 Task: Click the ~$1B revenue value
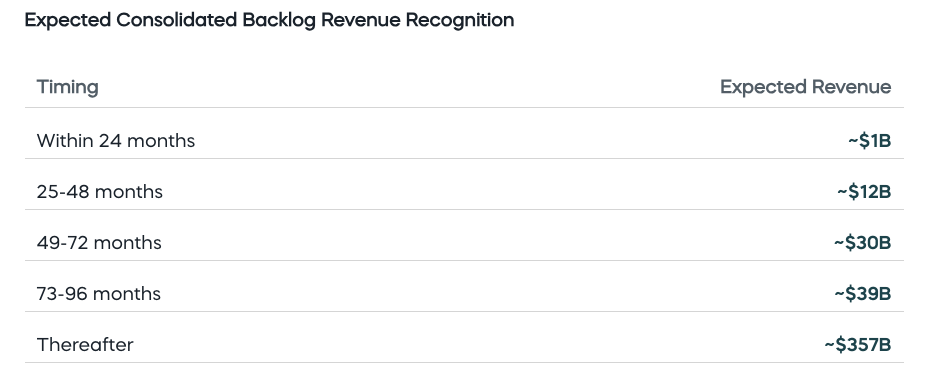(870, 141)
